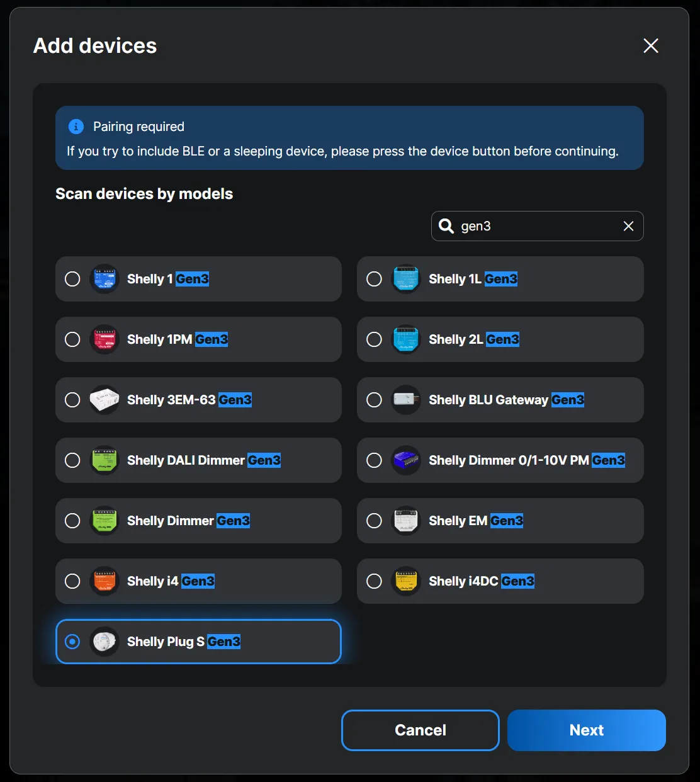Click the 'Shelly EM Gen3' label
This screenshot has height=782, width=700.
point(476,521)
